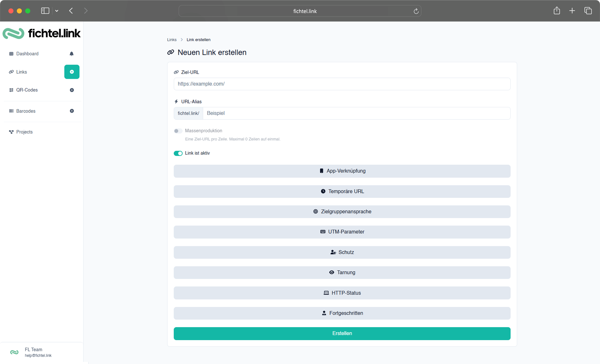The width and height of the screenshot is (600, 364).
Task: Open Barcodes in the sidebar
Action: click(26, 111)
